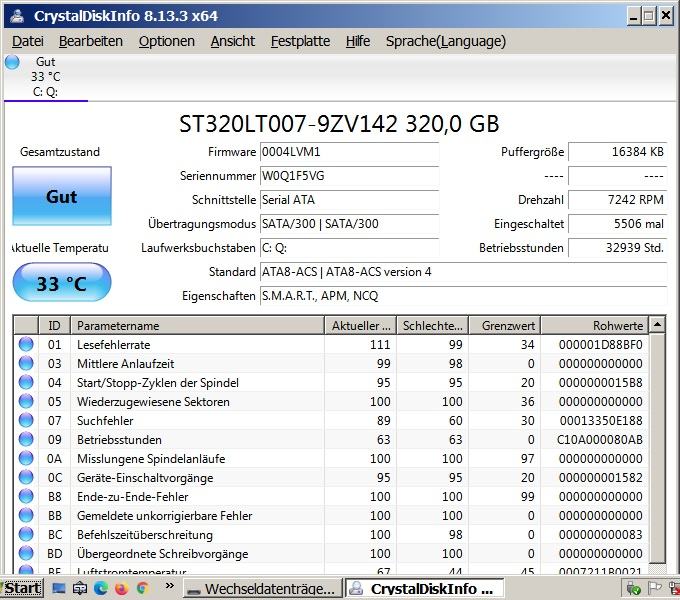Click the blue Gut health status button
Image resolution: width=680 pixels, height=600 pixels.
pyautogui.click(x=62, y=196)
